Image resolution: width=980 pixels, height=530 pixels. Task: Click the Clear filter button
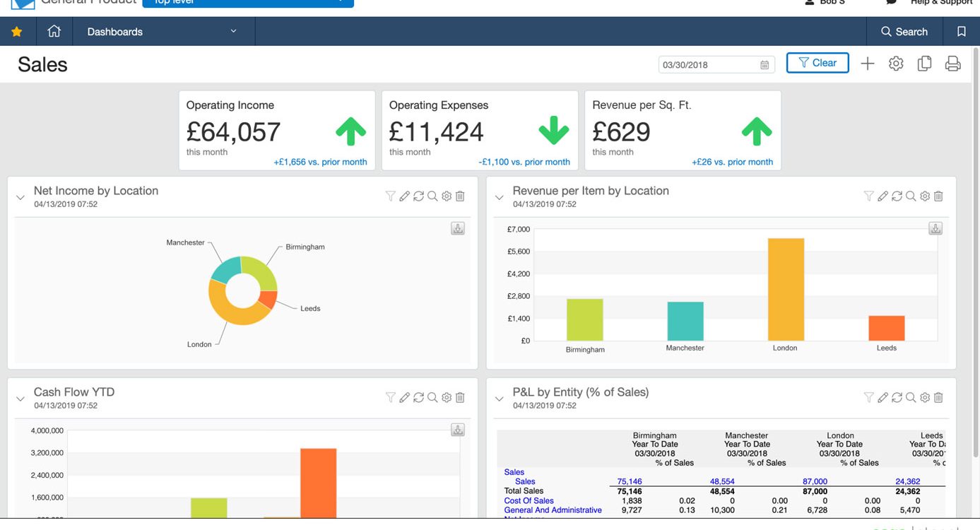[817, 63]
